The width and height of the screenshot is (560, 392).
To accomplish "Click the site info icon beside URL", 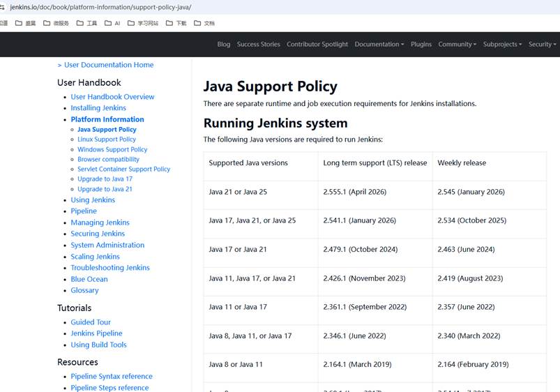I will point(2,7).
